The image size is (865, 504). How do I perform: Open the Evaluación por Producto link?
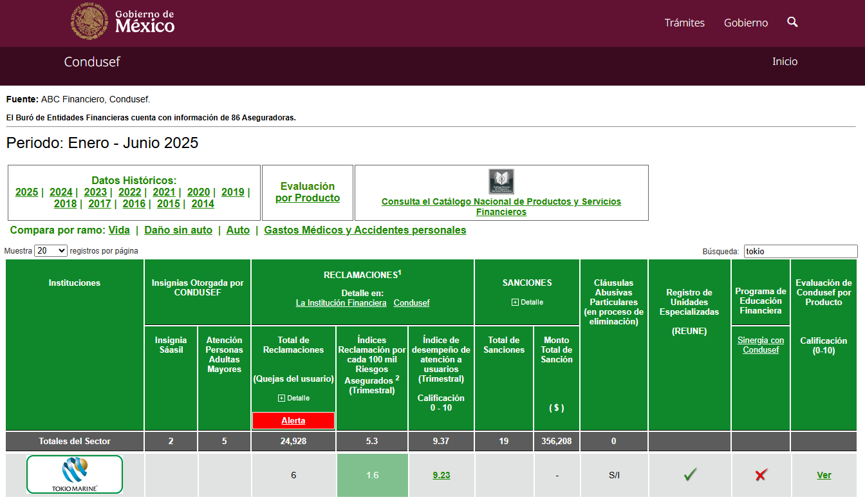point(308,192)
